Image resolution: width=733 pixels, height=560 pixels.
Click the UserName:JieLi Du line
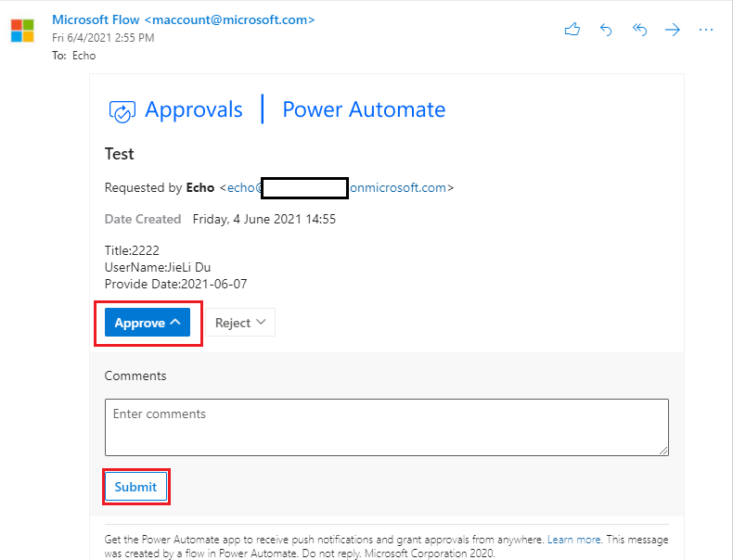[x=158, y=268]
